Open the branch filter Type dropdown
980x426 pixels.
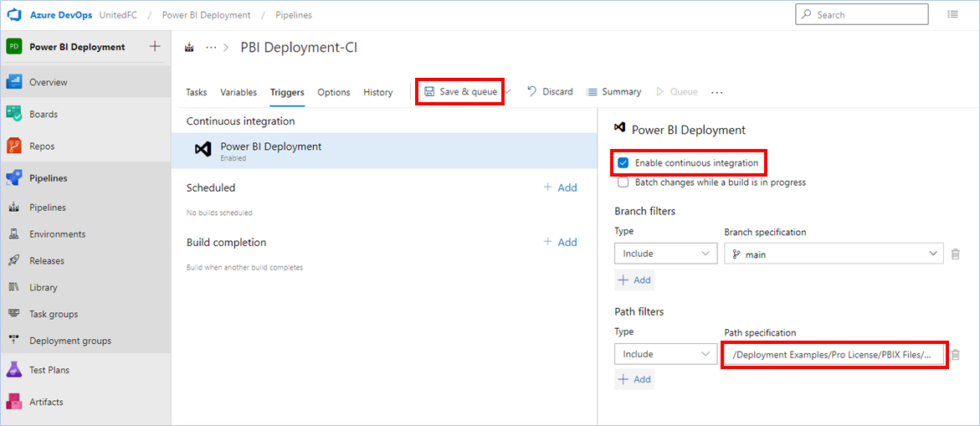pyautogui.click(x=665, y=254)
